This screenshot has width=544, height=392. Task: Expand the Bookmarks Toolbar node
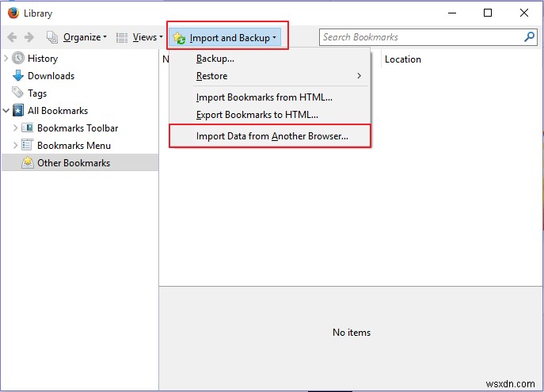(15, 127)
